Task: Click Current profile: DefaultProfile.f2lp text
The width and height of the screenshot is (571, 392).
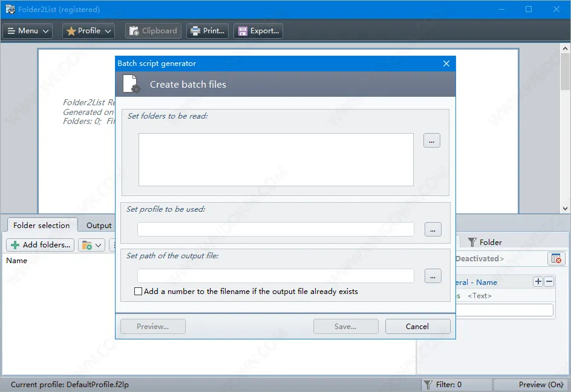Action: pos(70,384)
